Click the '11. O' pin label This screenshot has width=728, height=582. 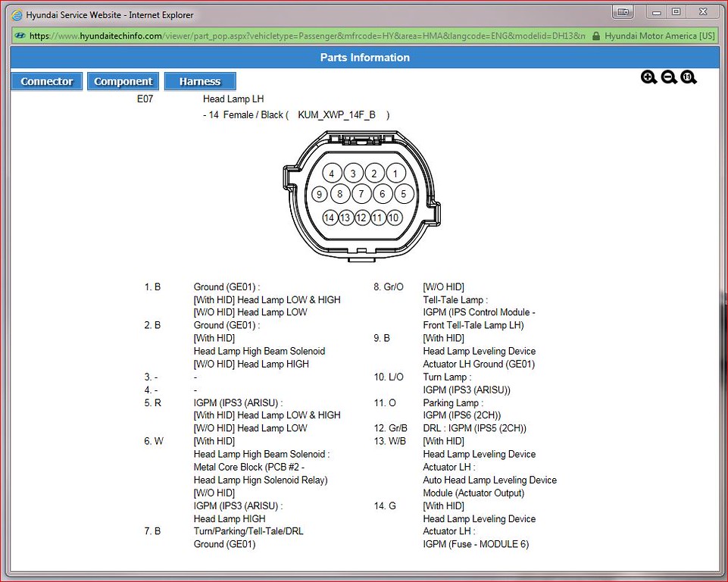(x=385, y=402)
